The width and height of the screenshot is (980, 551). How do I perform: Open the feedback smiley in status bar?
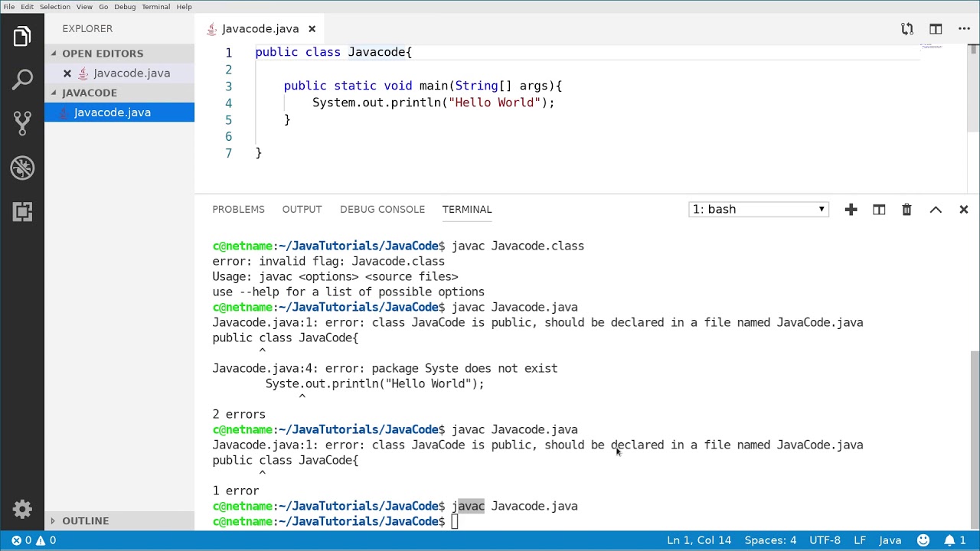coord(923,540)
